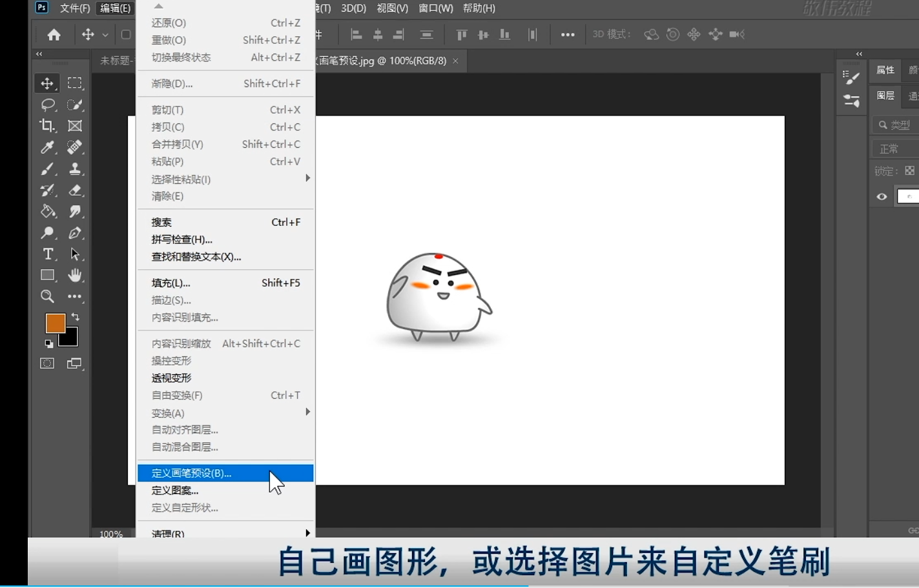Select the Rectangular Marquee tool
Image resolution: width=919 pixels, height=588 pixels.
click(75, 83)
